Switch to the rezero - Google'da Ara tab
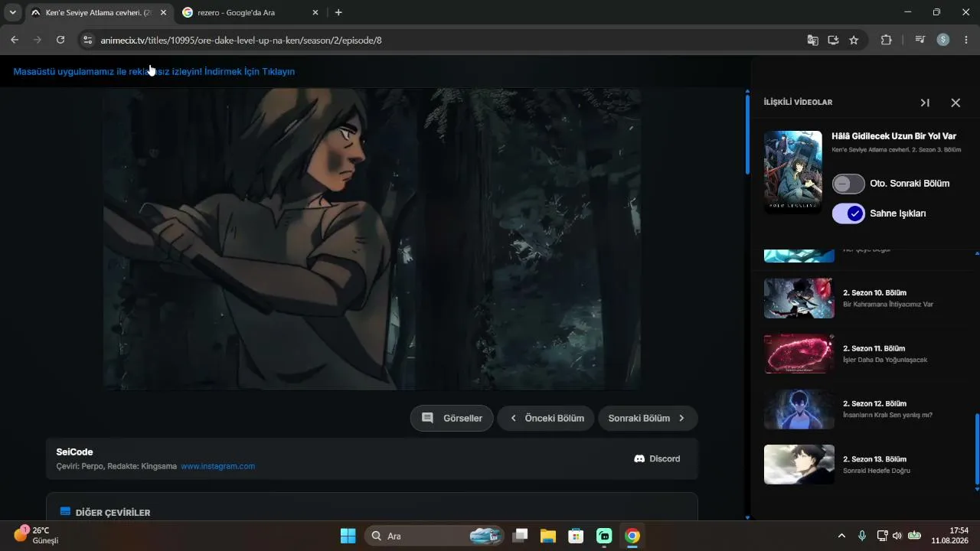980x551 pixels. pos(251,12)
